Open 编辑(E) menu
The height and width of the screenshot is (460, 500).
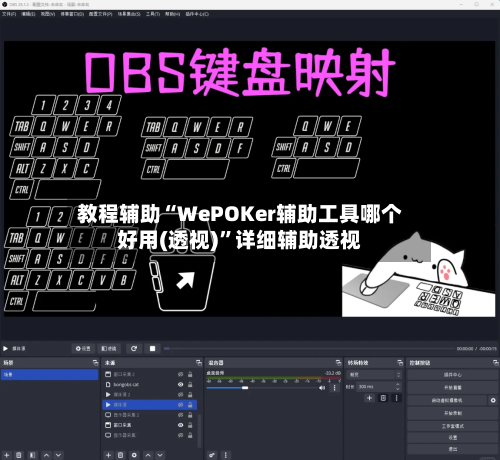click(x=28, y=14)
